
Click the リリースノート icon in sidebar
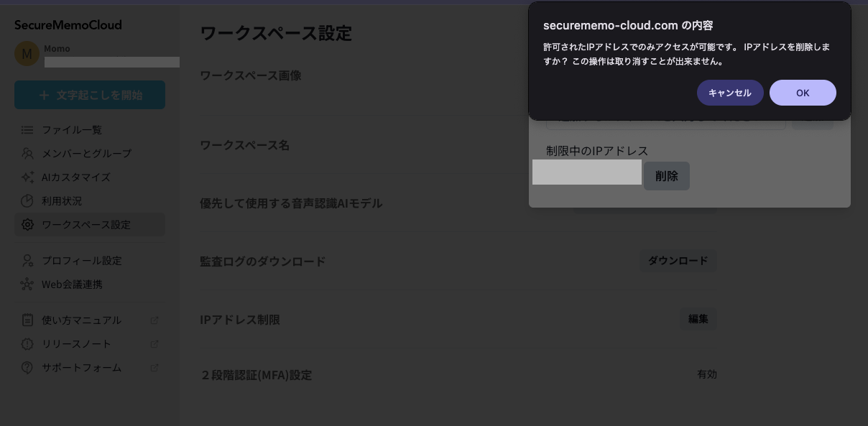pos(27,344)
